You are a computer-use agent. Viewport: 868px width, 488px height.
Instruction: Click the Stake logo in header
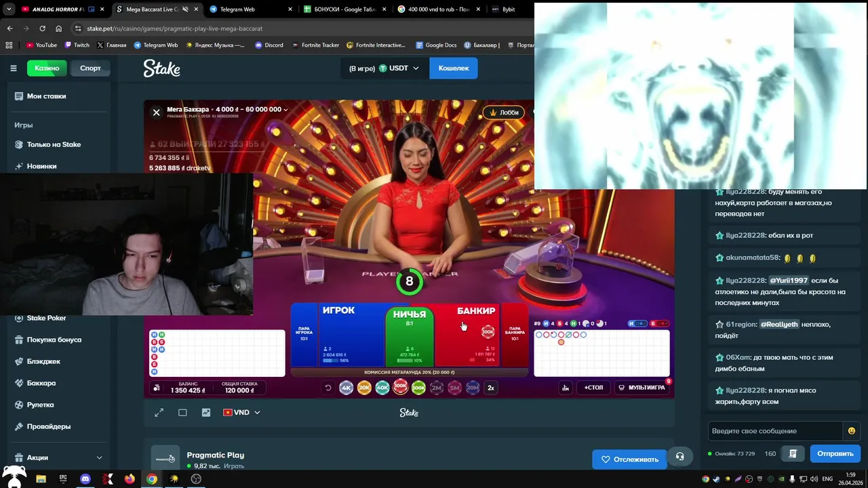(161, 68)
